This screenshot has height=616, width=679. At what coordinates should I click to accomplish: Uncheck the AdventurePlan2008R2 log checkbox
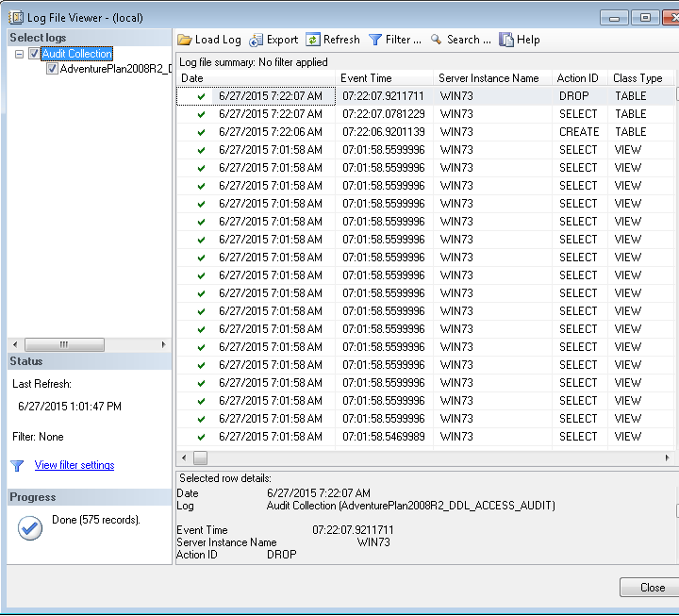coord(53,69)
